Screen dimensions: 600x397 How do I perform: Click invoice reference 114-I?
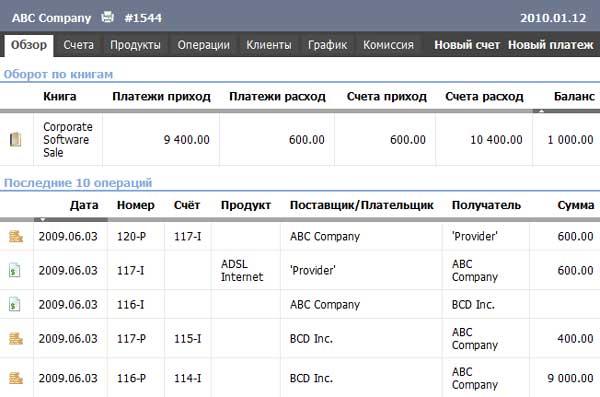point(188,378)
